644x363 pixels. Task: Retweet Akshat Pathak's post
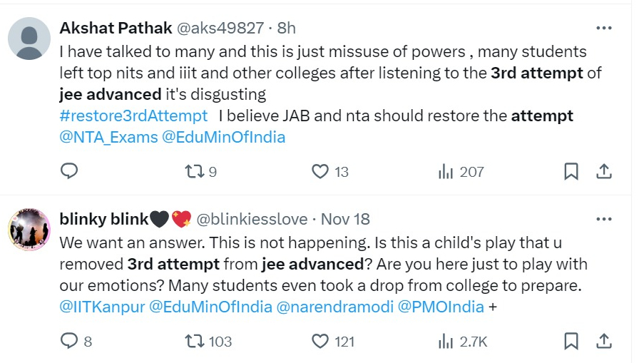(x=194, y=171)
